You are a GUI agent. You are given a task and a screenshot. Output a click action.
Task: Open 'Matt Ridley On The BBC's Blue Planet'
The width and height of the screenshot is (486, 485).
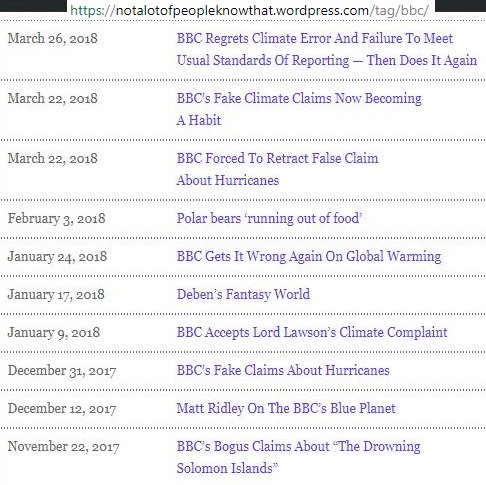tap(286, 408)
